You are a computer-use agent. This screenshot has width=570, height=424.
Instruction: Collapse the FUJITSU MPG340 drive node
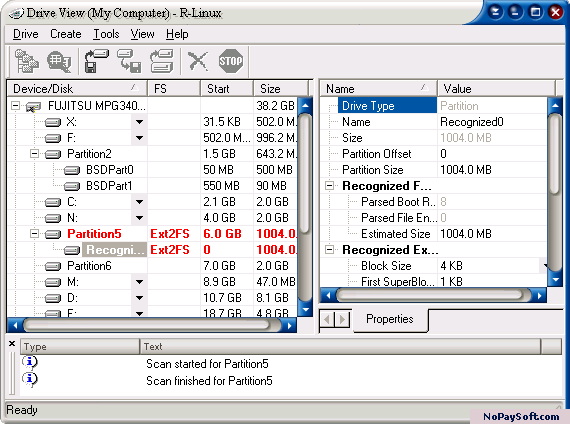[x=15, y=106]
